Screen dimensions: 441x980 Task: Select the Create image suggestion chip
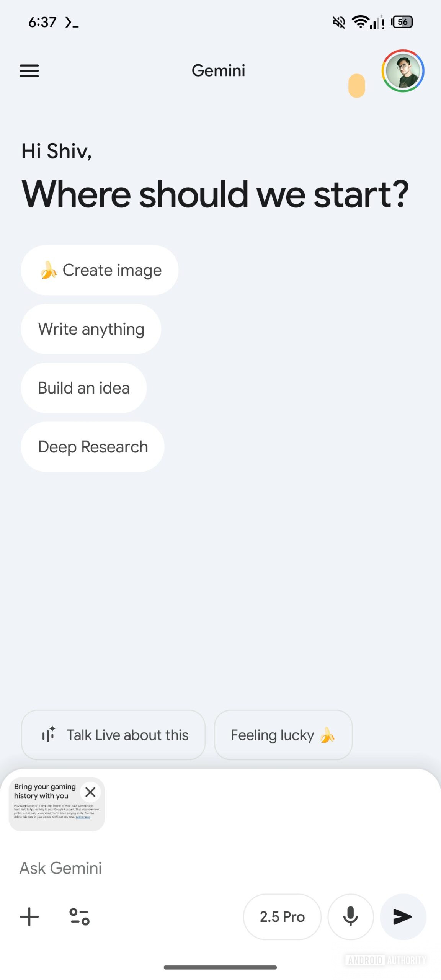coord(100,270)
